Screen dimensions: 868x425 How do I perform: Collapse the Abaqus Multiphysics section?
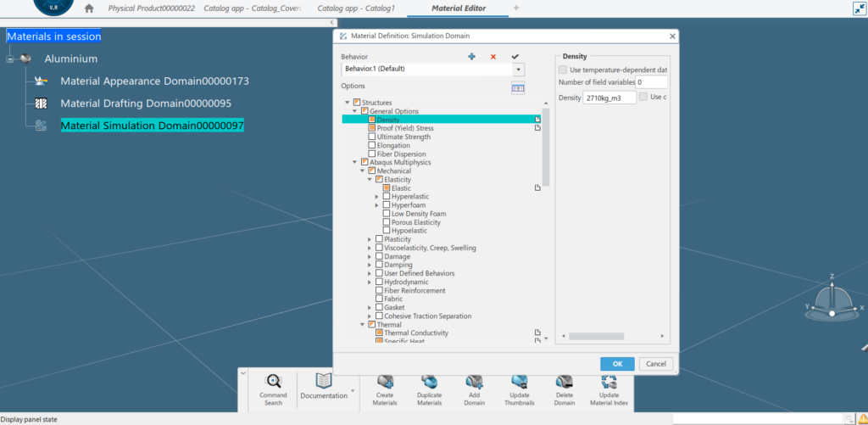[355, 162]
